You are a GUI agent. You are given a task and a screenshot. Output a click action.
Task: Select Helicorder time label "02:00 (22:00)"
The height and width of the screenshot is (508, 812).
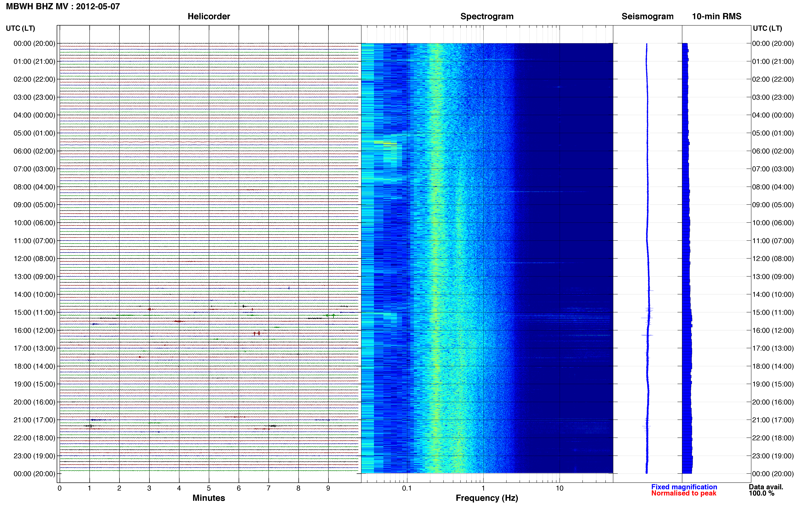click(x=34, y=79)
